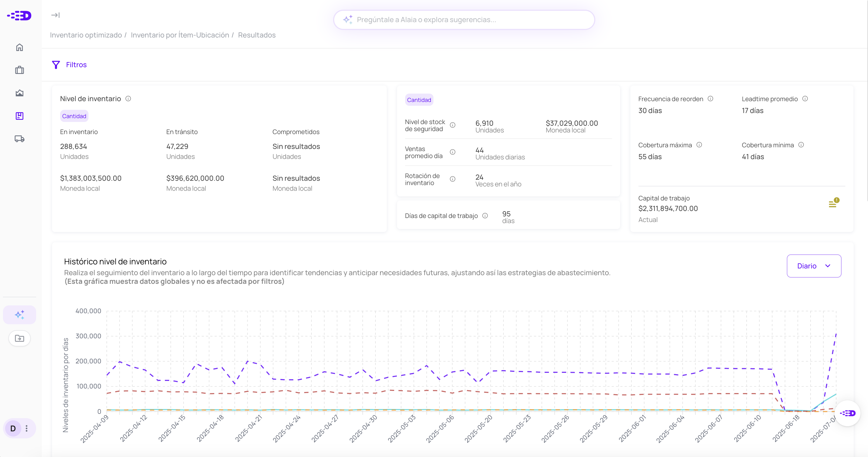Open the chart analytics sidebar icon
The height and width of the screenshot is (457, 868).
[x=19, y=93]
